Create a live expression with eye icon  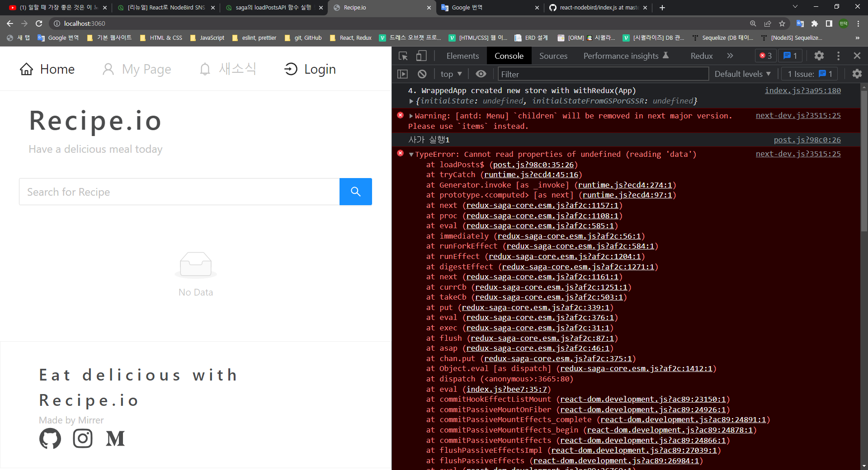pos(481,74)
